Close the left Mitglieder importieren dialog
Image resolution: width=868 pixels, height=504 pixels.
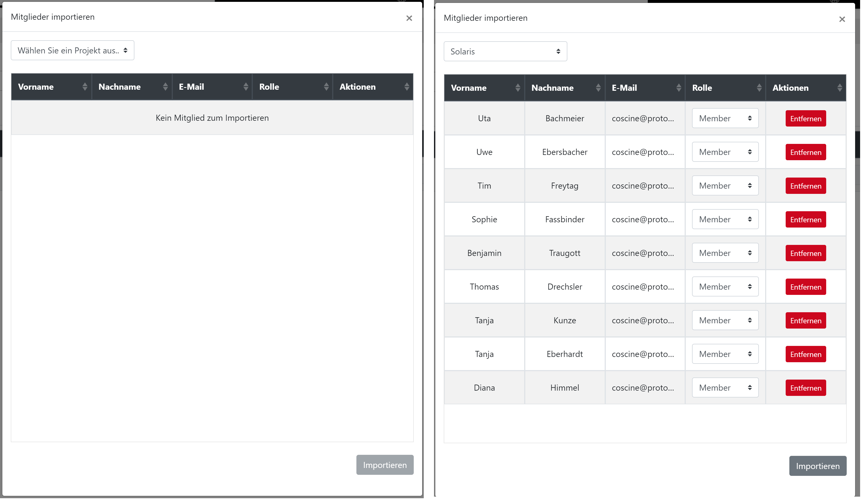pyautogui.click(x=409, y=18)
